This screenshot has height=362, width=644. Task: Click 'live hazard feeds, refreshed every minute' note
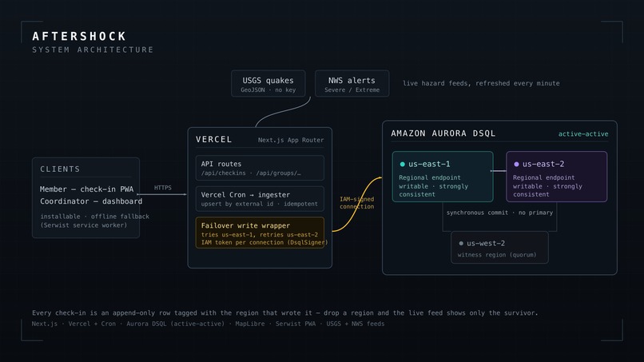[x=481, y=83]
